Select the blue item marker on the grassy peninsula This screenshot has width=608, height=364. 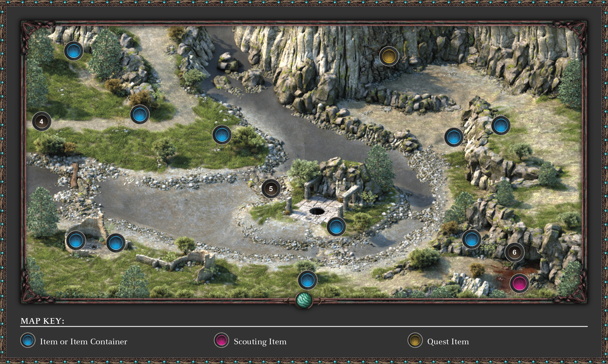222,135
